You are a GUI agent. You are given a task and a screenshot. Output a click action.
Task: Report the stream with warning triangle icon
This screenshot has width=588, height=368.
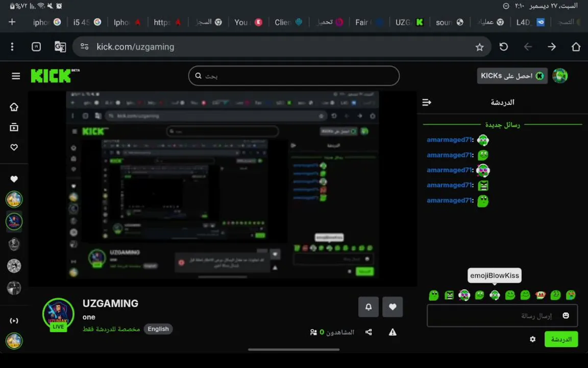[x=393, y=332]
